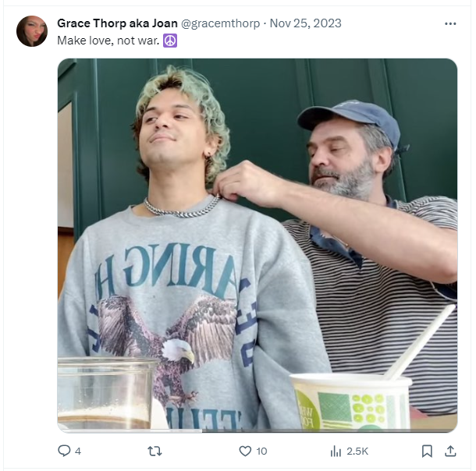
Task: Click the 2.5K views count
Action: [357, 452]
